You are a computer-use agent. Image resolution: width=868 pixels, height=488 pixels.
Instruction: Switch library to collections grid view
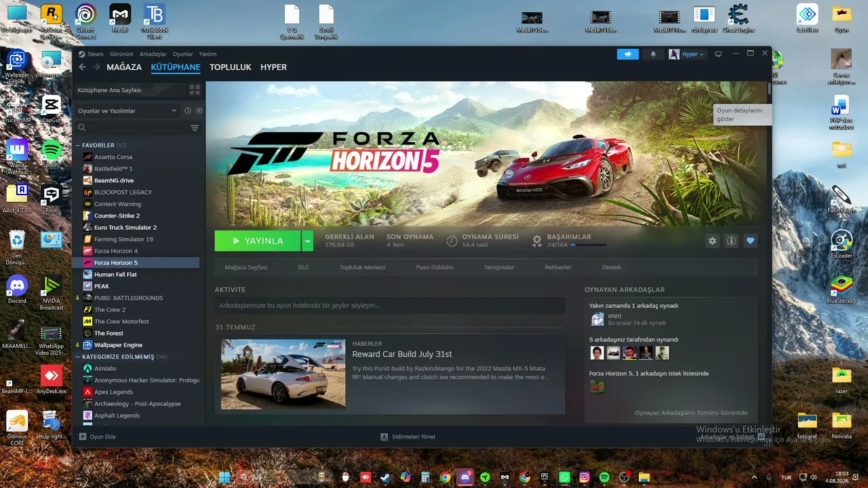click(x=195, y=89)
